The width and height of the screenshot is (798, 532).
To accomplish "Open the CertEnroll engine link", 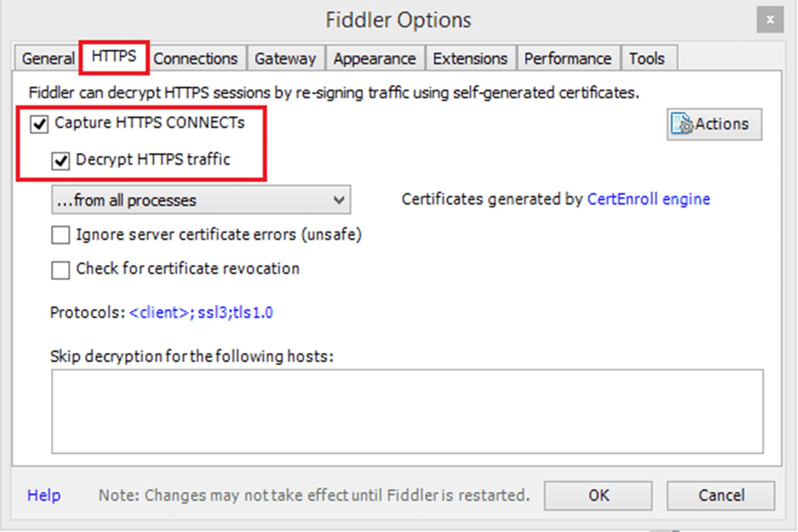I will 648,199.
